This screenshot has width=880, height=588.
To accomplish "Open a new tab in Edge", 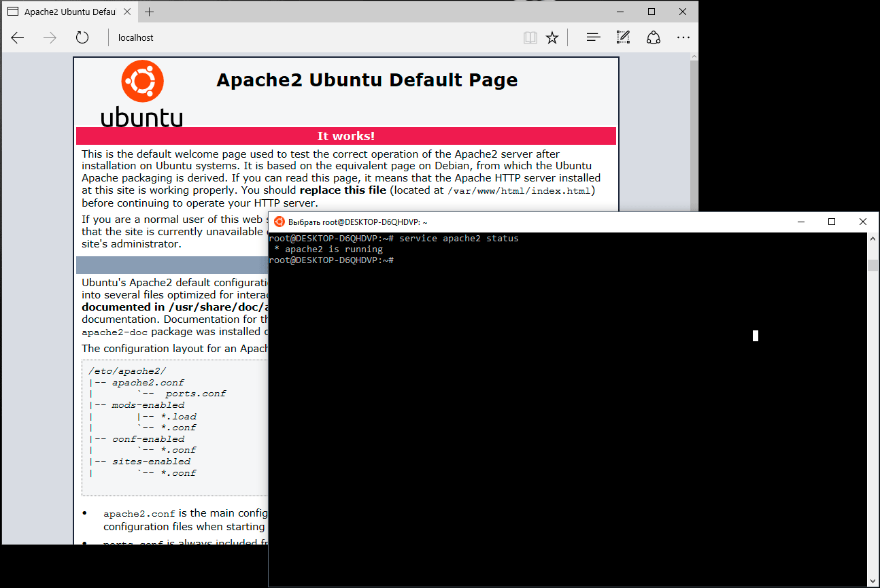I will coord(150,12).
